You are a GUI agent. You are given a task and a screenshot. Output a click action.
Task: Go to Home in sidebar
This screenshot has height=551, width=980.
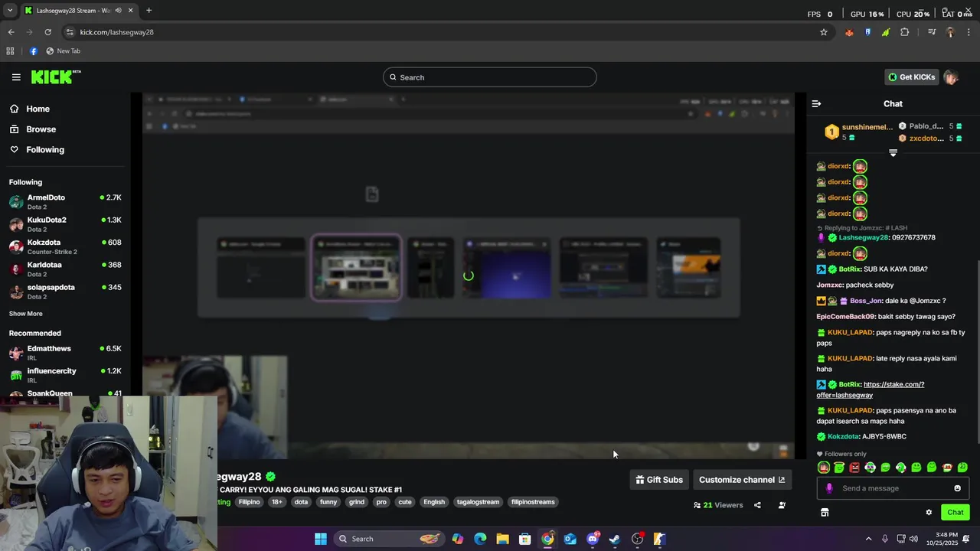point(38,109)
